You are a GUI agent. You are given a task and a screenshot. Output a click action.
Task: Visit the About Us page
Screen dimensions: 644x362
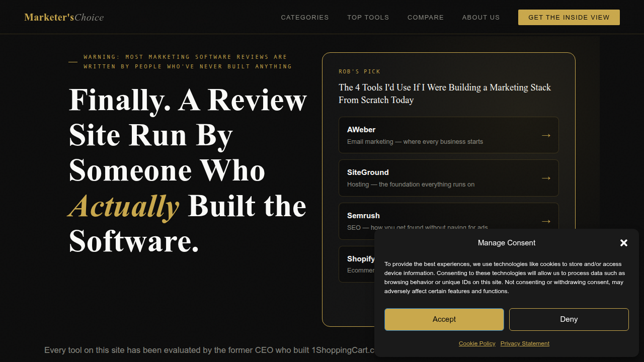[x=481, y=17]
